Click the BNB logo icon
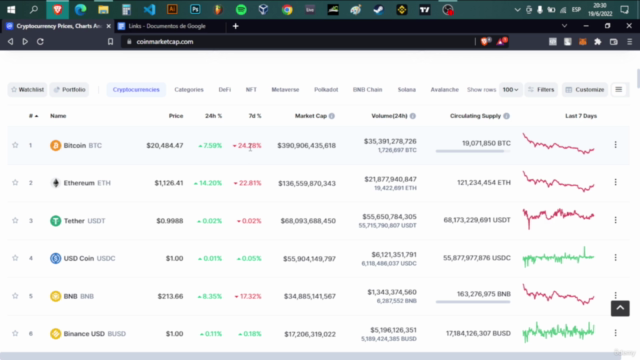Viewport: 640px width, 360px height. click(x=56, y=296)
